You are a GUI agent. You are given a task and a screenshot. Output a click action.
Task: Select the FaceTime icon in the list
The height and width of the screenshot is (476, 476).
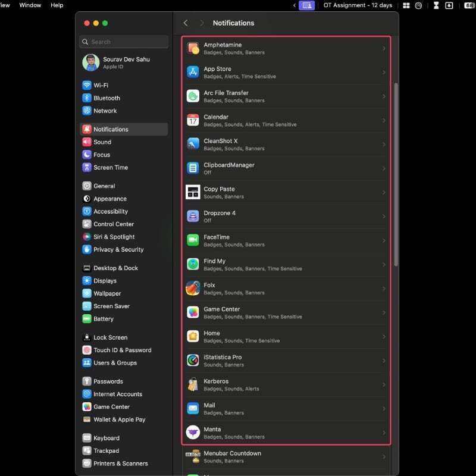coord(193,240)
